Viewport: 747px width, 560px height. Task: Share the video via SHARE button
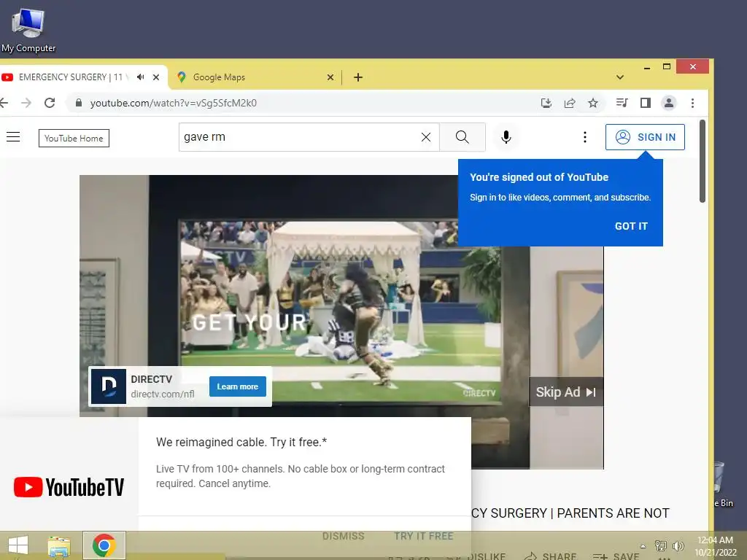click(550, 556)
